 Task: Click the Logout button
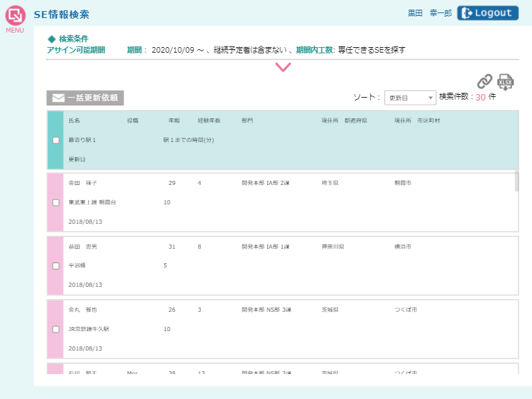point(488,13)
